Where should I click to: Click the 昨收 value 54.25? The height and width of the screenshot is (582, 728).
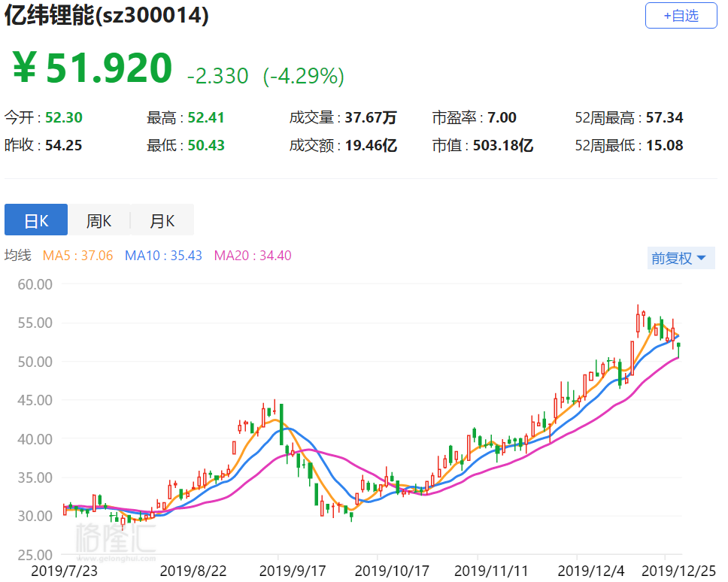(x=64, y=145)
